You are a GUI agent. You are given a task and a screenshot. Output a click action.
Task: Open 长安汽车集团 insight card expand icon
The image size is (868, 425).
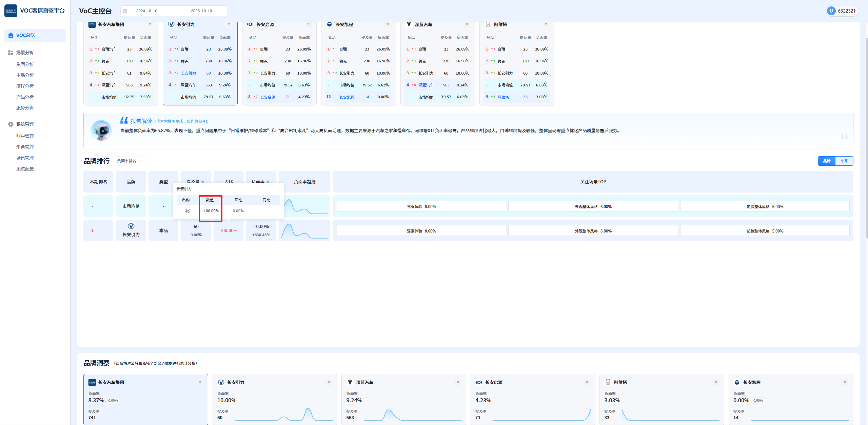point(200,382)
